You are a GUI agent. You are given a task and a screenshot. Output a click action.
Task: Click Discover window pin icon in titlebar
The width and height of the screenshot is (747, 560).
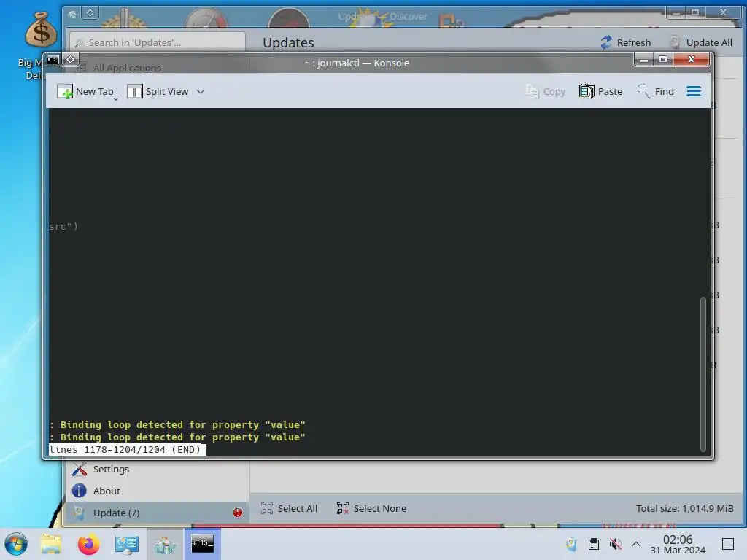coord(90,13)
